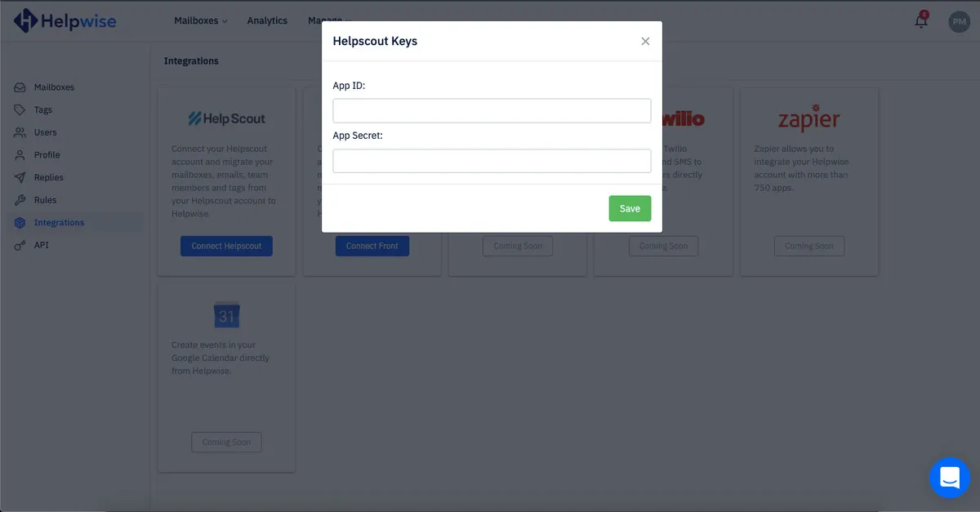
Task: Click the Google Calendar icon
Action: tap(226, 315)
